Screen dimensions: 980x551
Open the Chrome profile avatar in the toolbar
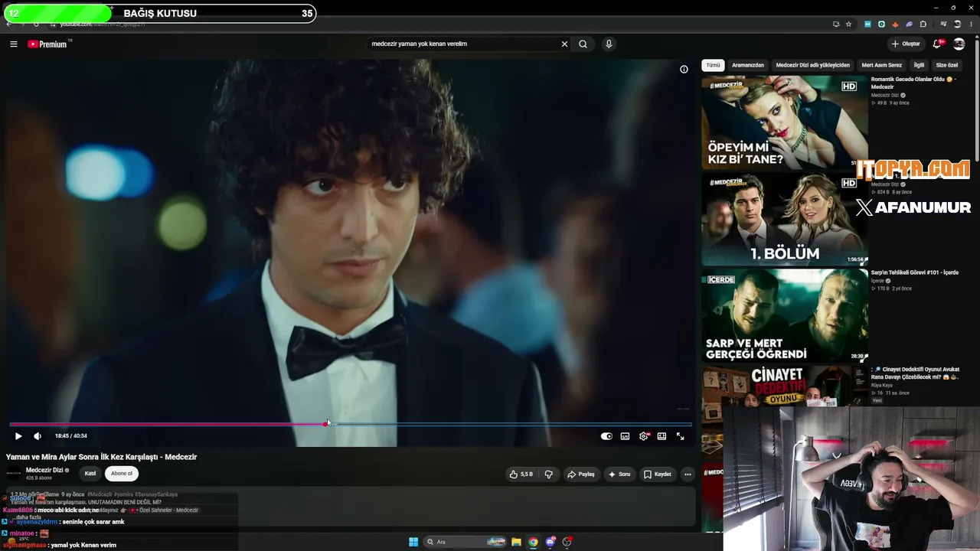coord(957,24)
